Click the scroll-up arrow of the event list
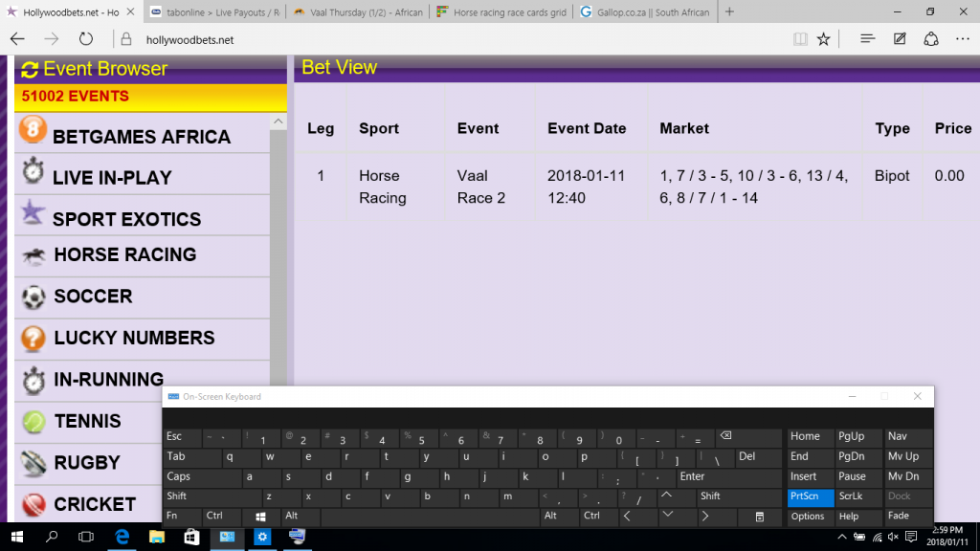The height and width of the screenshot is (551, 980). (x=278, y=121)
